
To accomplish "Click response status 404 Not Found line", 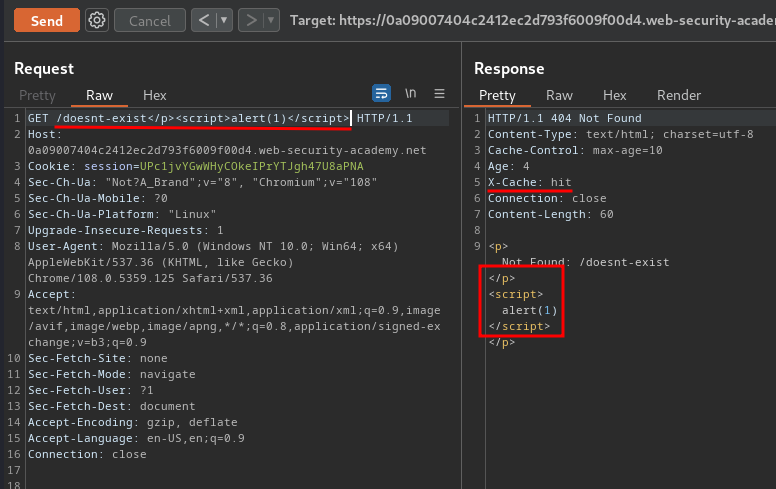I will pos(565,118).
